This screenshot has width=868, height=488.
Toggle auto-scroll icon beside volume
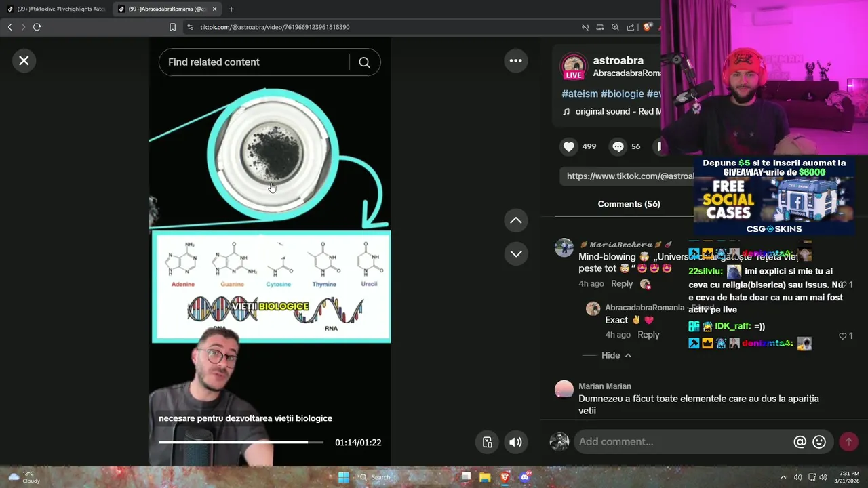pos(488,443)
